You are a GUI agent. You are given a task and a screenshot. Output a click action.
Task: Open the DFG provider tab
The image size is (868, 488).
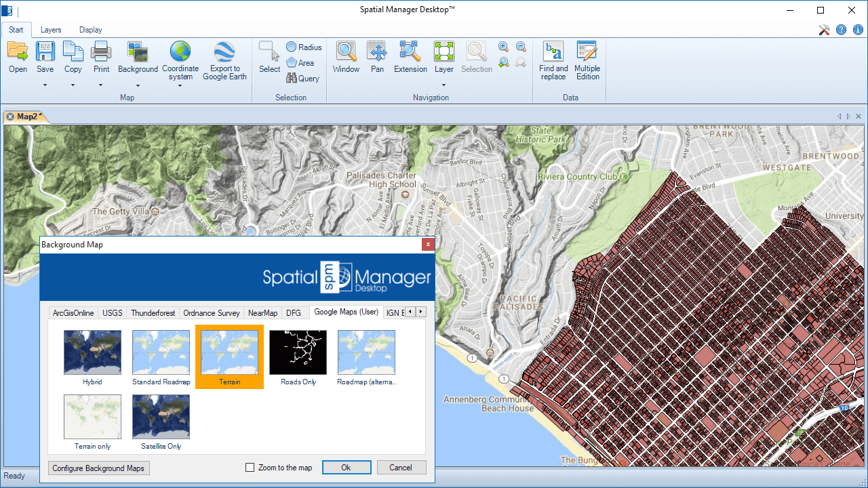click(294, 312)
